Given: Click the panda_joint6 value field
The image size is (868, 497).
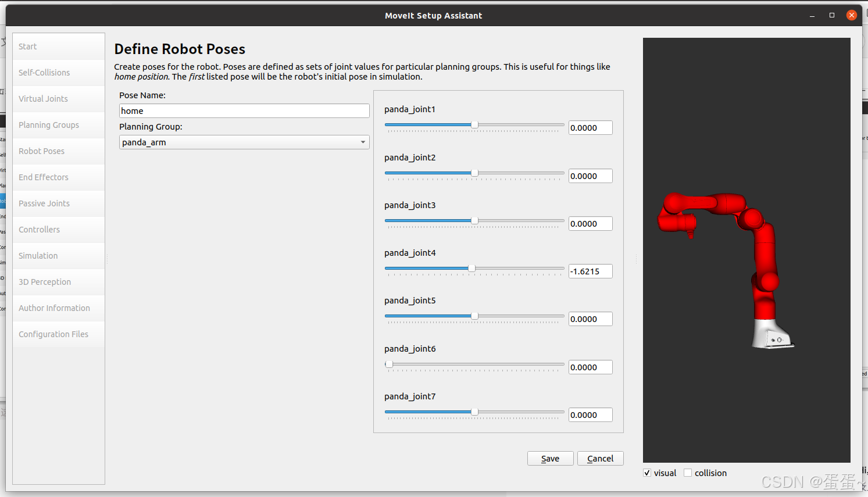Looking at the screenshot, I should pyautogui.click(x=591, y=367).
